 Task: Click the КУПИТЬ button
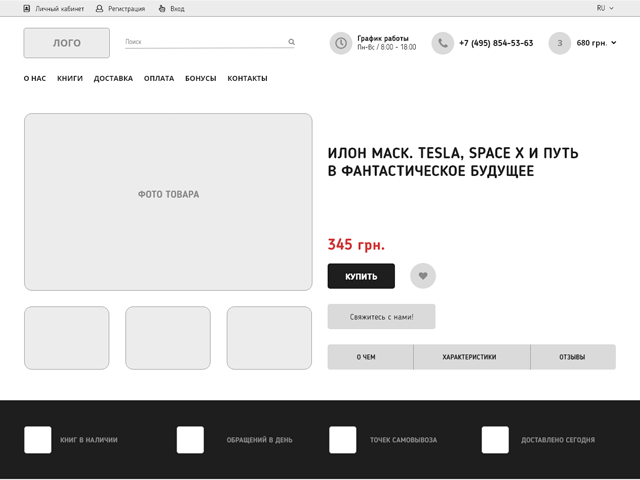pos(361,276)
